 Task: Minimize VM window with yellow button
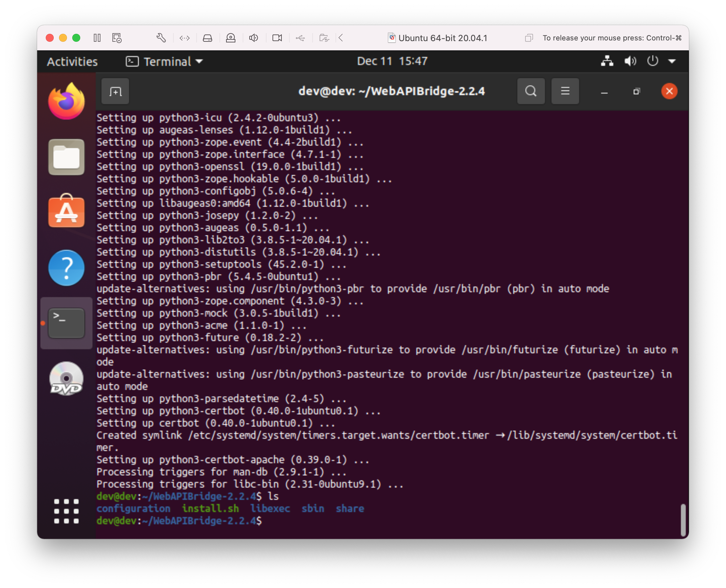pyautogui.click(x=63, y=38)
